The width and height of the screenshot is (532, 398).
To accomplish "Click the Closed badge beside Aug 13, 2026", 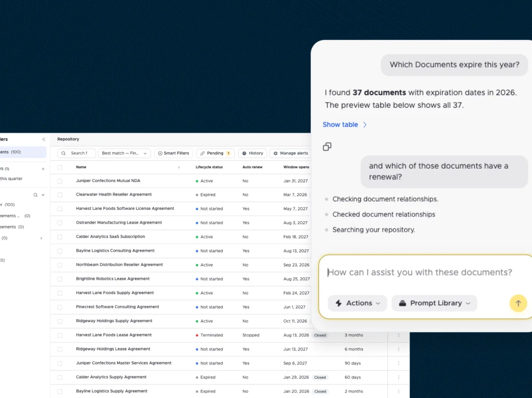I will coord(320,335).
